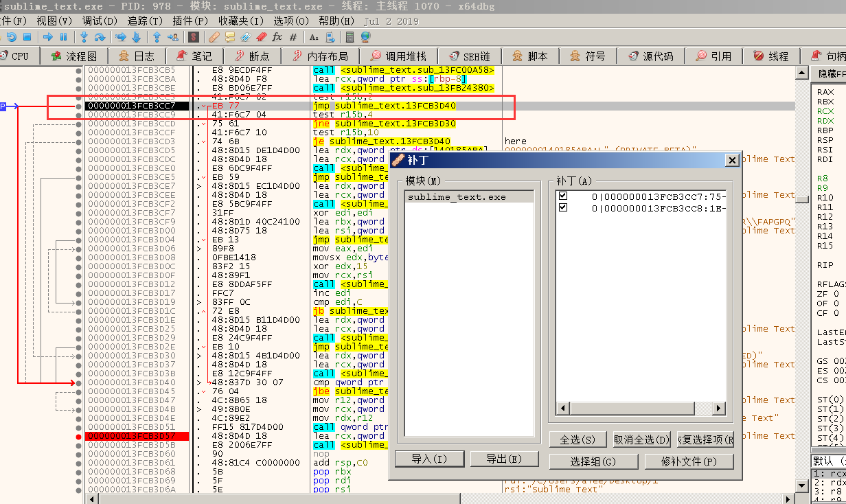Click the patch list scroll-right arrow
Image resolution: width=846 pixels, height=504 pixels.
point(719,409)
